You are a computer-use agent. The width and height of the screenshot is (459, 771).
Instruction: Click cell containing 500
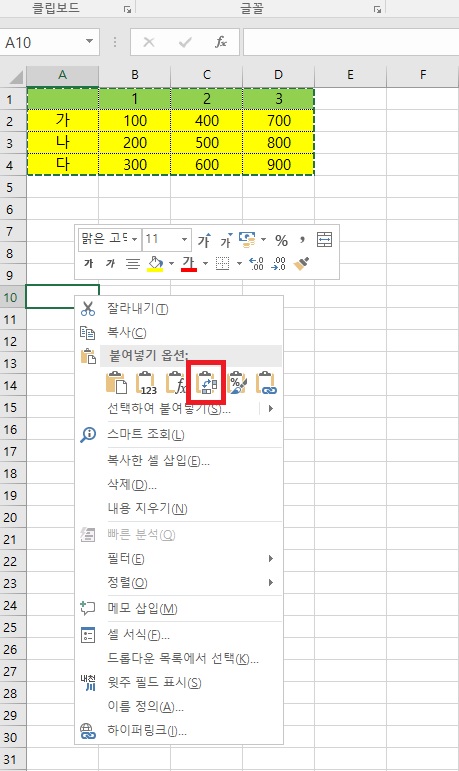[207, 143]
